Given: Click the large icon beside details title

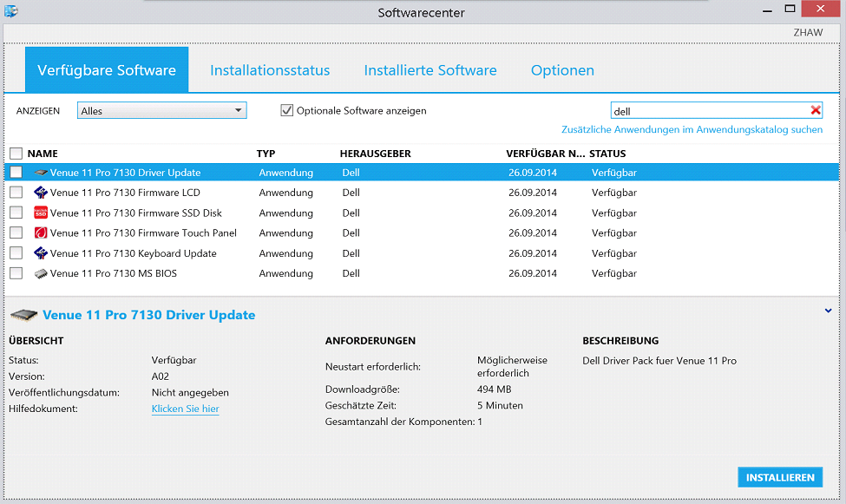Looking at the screenshot, I should (x=23, y=315).
